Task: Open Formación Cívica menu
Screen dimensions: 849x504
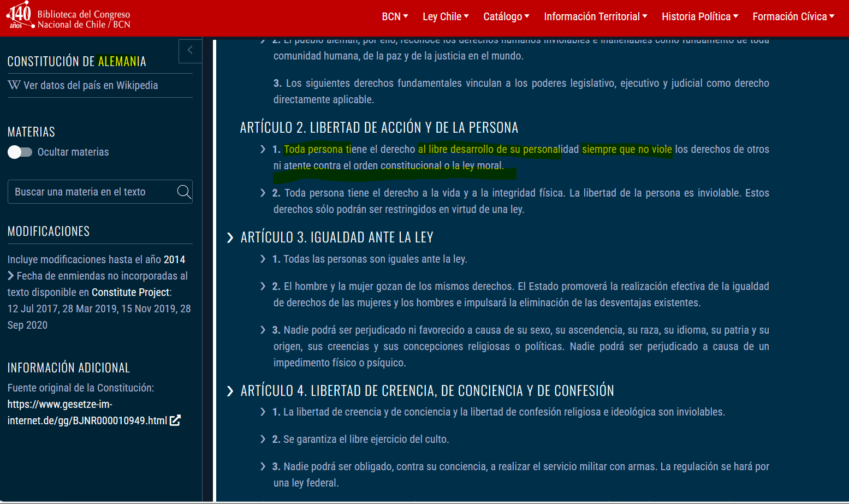Action: coord(793,17)
